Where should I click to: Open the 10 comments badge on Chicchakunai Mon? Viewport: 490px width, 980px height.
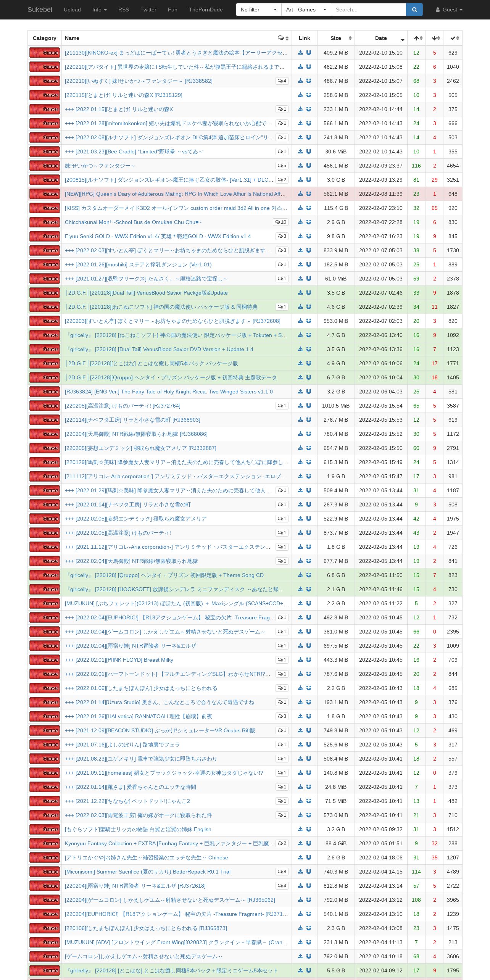coord(280,222)
